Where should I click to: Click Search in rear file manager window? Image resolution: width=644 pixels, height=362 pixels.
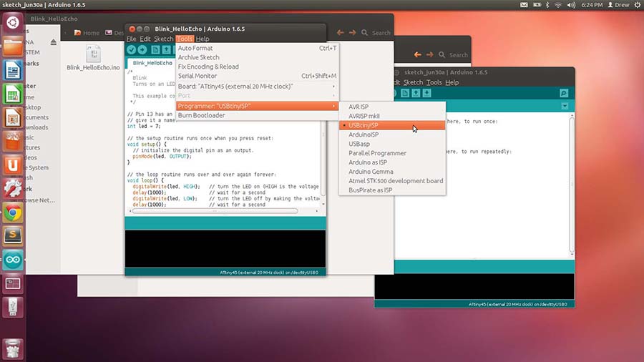[454, 54]
